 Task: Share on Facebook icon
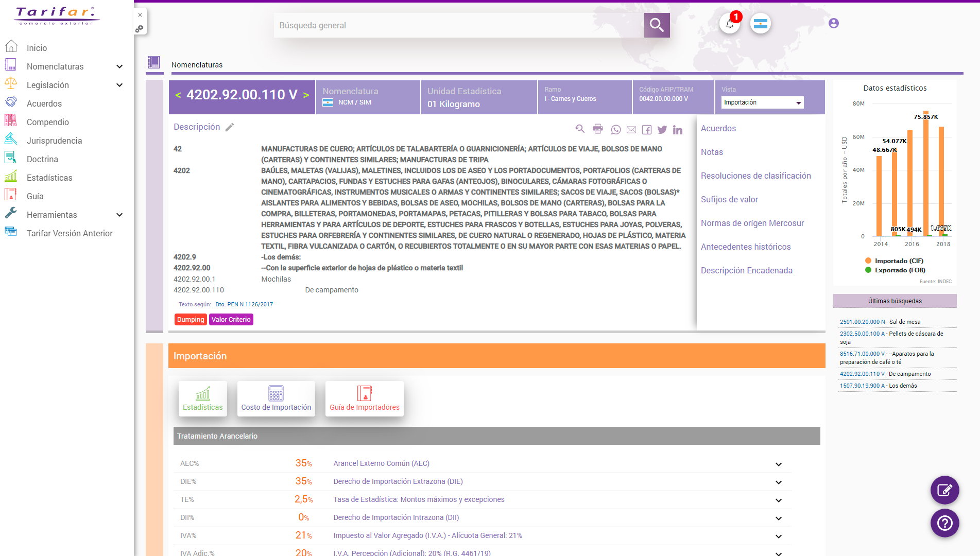coord(647,130)
